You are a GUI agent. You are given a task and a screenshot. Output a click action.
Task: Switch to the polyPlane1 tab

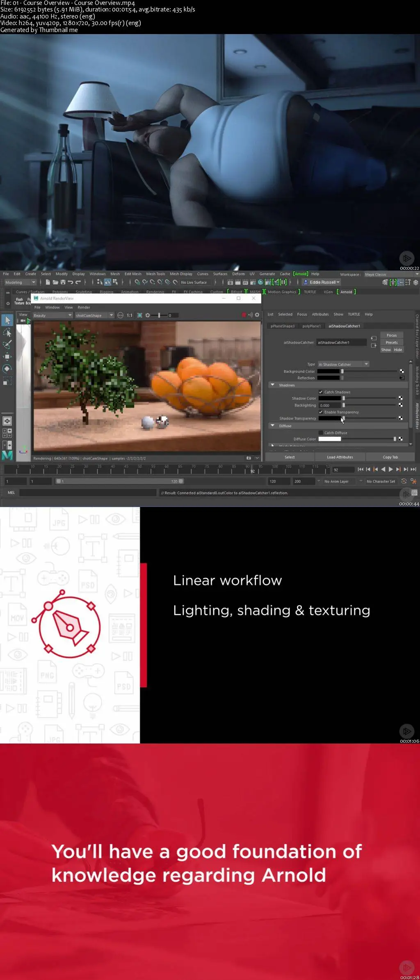coord(311,326)
